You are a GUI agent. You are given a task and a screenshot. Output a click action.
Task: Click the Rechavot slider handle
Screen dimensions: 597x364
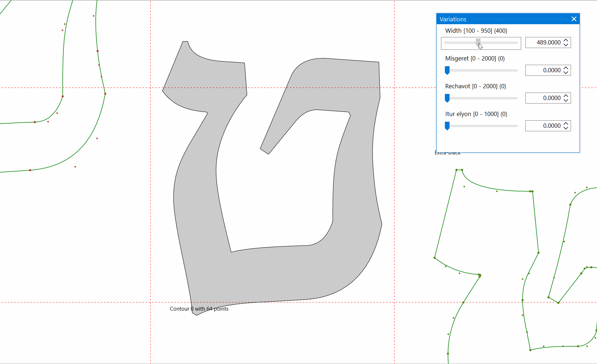point(447,98)
